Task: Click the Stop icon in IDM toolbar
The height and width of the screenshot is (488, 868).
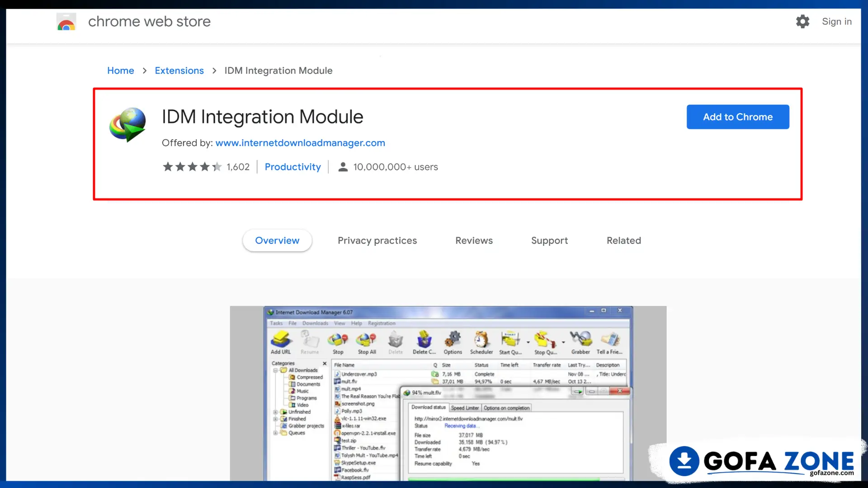Action: [338, 343]
